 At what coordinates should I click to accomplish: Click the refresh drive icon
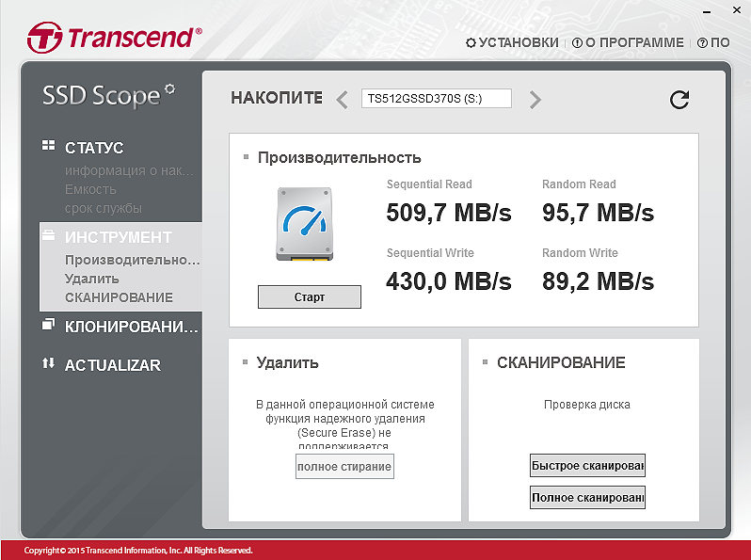point(679,100)
